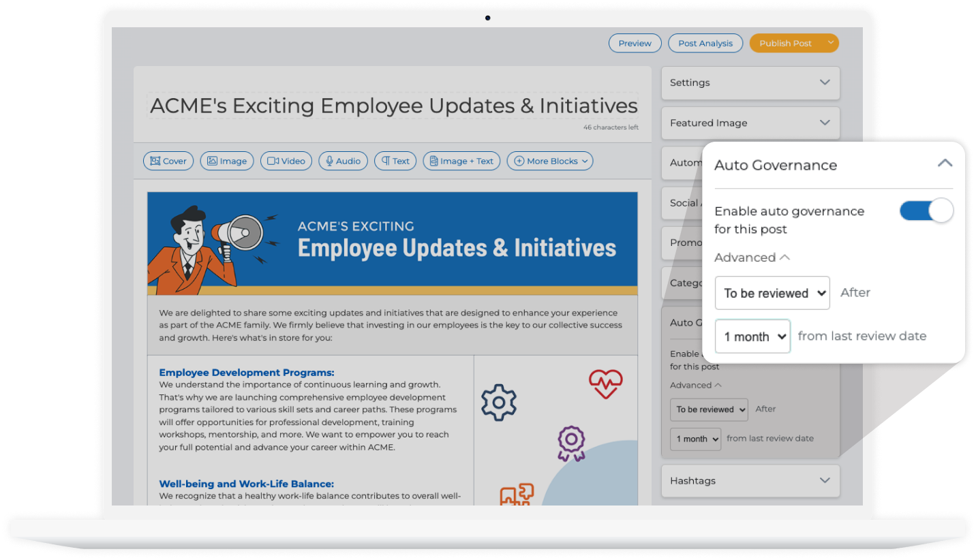976x560 pixels.
Task: Edit the post title field
Action: pyautogui.click(x=393, y=106)
